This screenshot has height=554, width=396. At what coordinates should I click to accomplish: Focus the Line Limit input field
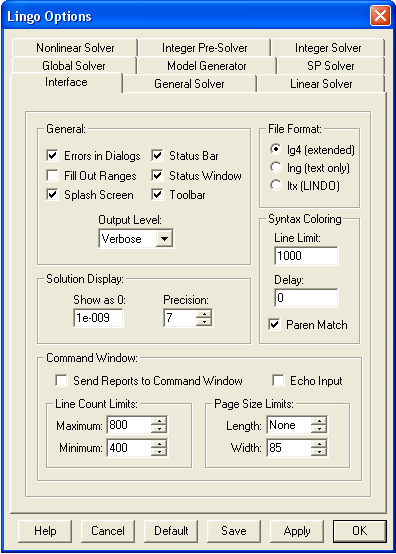pyautogui.click(x=306, y=256)
